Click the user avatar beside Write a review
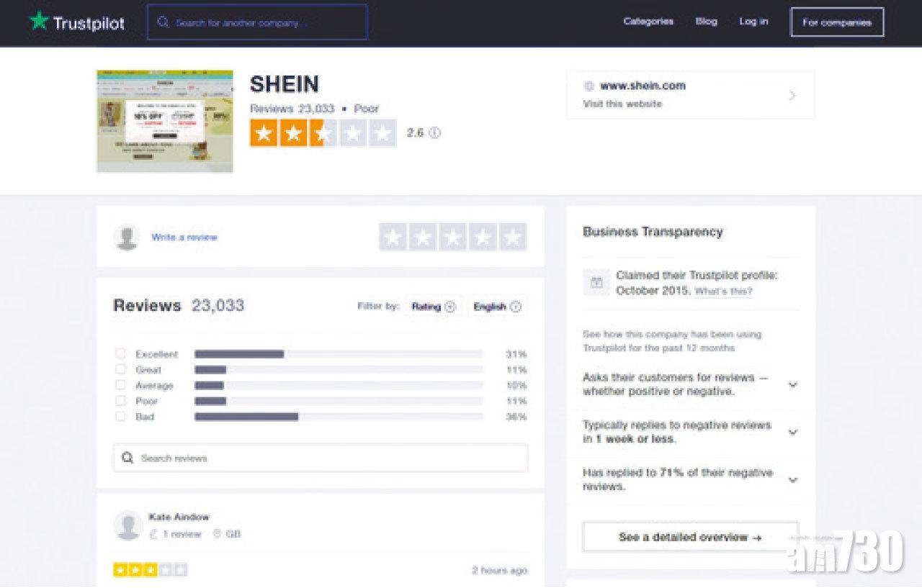This screenshot has width=922, height=588. point(127,237)
